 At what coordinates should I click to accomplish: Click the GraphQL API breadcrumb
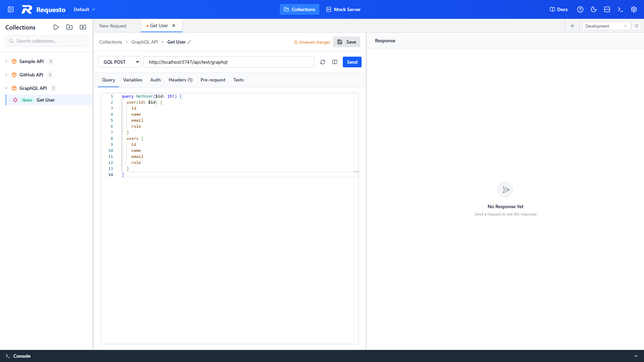pyautogui.click(x=145, y=42)
